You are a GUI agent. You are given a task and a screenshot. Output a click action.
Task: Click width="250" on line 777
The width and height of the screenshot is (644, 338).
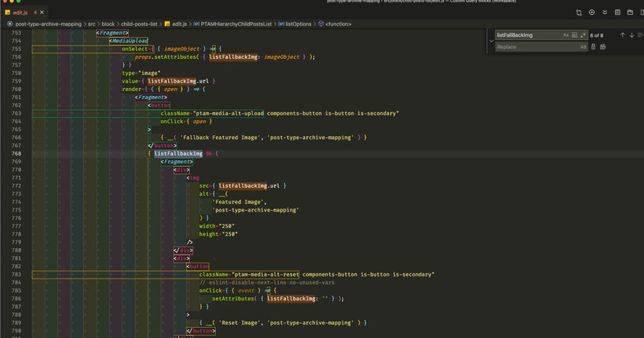217,226
